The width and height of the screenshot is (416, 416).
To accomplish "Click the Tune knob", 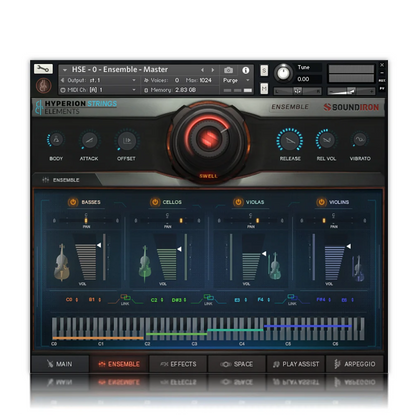I will coord(283,73).
